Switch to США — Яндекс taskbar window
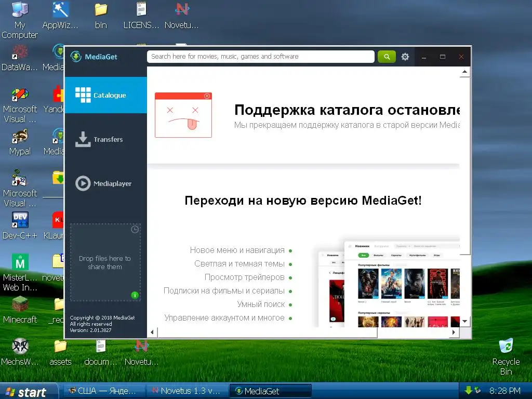Viewport: 532px width, 399px height. coord(103,391)
